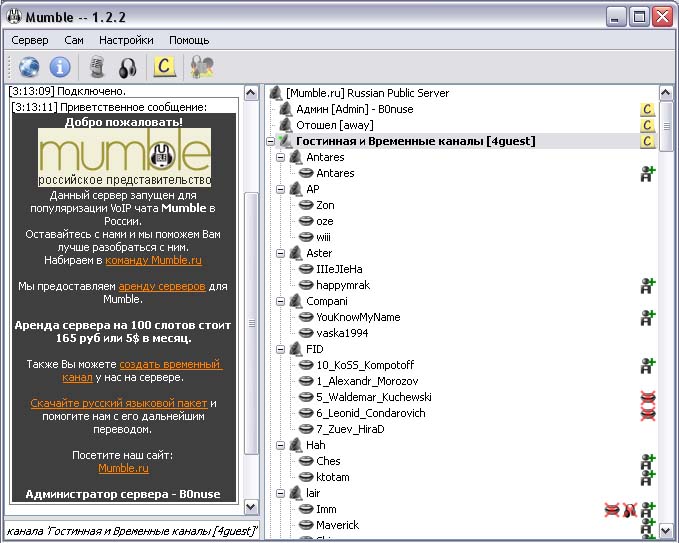679x543 pixels.
Task: Collapse the Гостинная и Временные каналы channel
Action: click(x=271, y=141)
